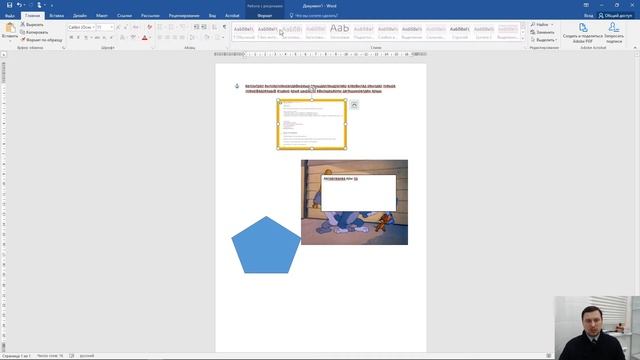Screen dimensions: 640x360
Task: Apply the red font color
Action: click(144, 38)
